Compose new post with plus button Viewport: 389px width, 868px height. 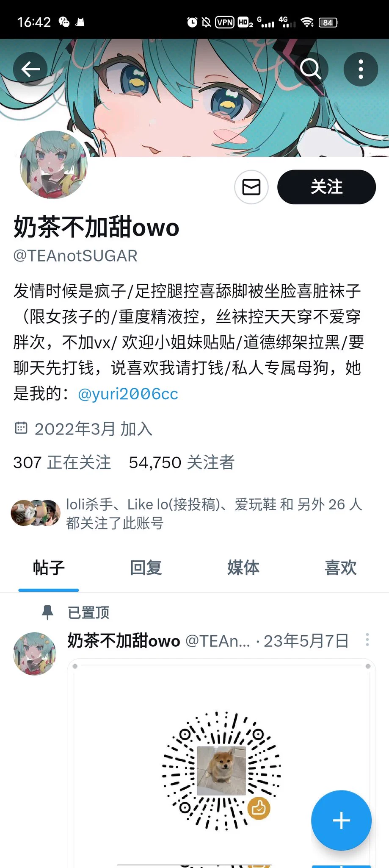click(341, 821)
